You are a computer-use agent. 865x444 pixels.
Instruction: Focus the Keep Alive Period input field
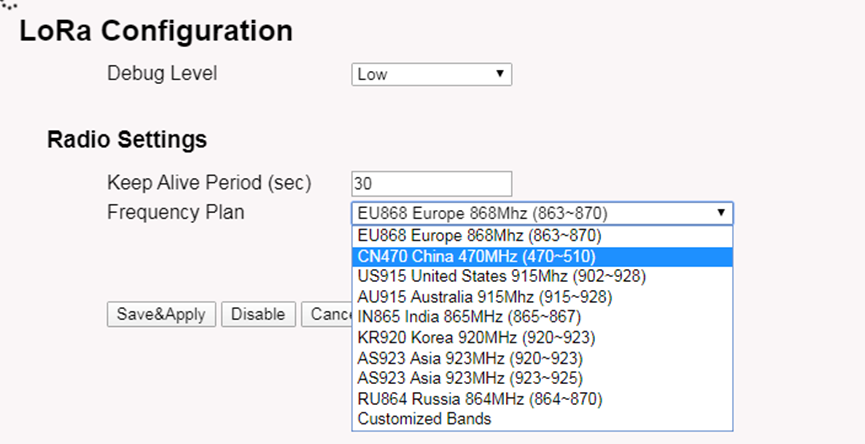431,184
